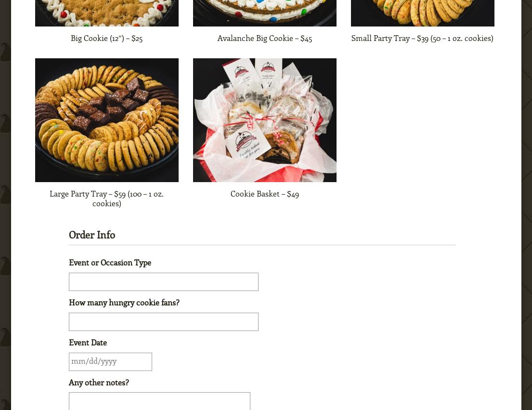Select the Event Date mm/dd/yyyy field

point(110,362)
